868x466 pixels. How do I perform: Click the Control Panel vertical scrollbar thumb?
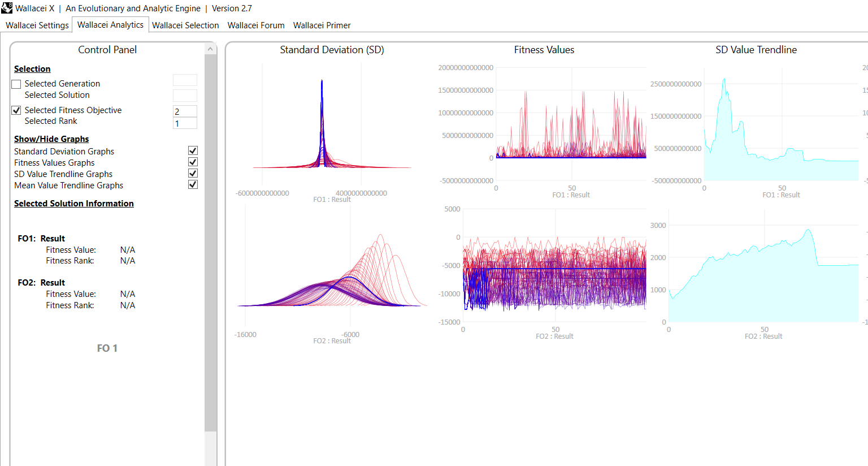pyautogui.click(x=210, y=243)
